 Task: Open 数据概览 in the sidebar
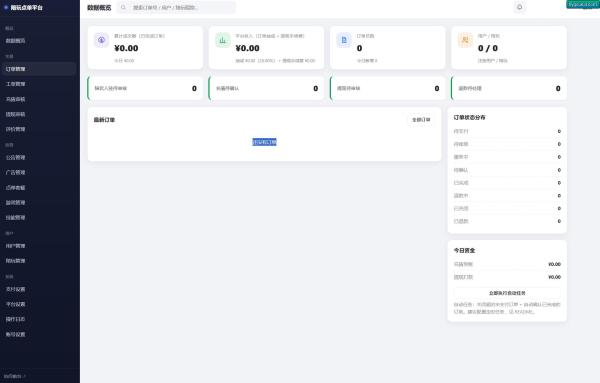[38, 41]
